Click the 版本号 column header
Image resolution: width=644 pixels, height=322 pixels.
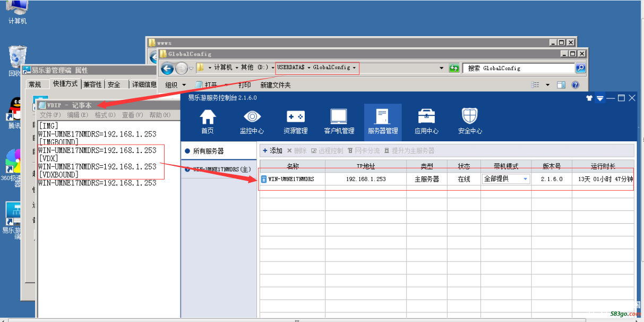point(552,166)
